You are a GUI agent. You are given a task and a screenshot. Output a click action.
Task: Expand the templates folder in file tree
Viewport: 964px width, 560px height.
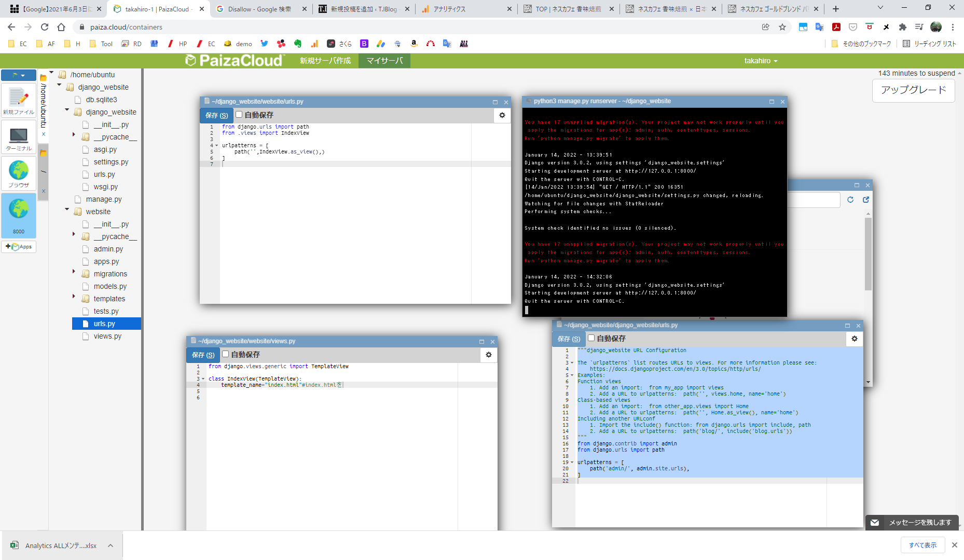pos(74,297)
